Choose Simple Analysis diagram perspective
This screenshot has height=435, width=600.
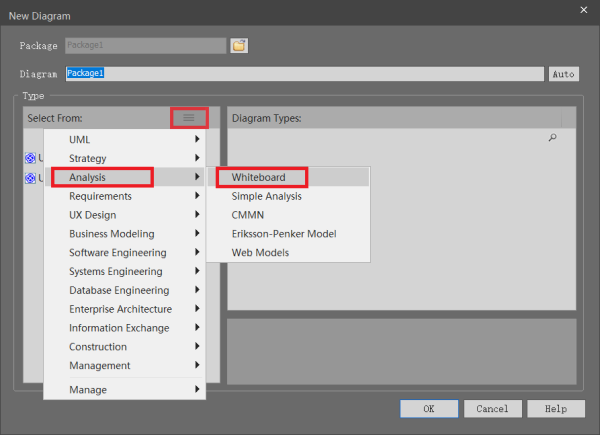pyautogui.click(x=266, y=196)
